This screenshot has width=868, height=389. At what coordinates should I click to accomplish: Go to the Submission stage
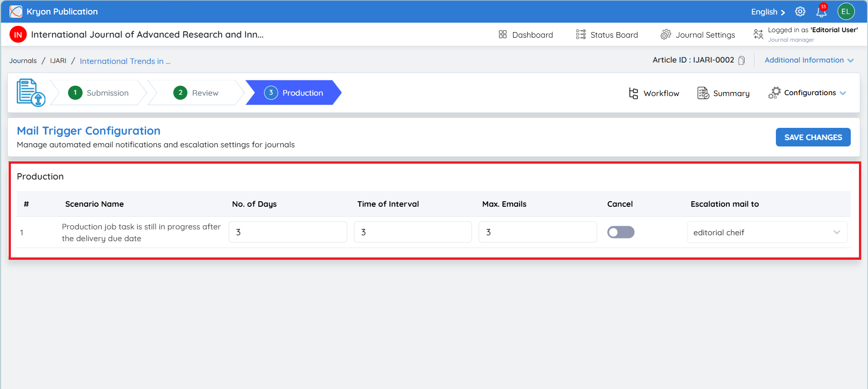[x=98, y=92]
